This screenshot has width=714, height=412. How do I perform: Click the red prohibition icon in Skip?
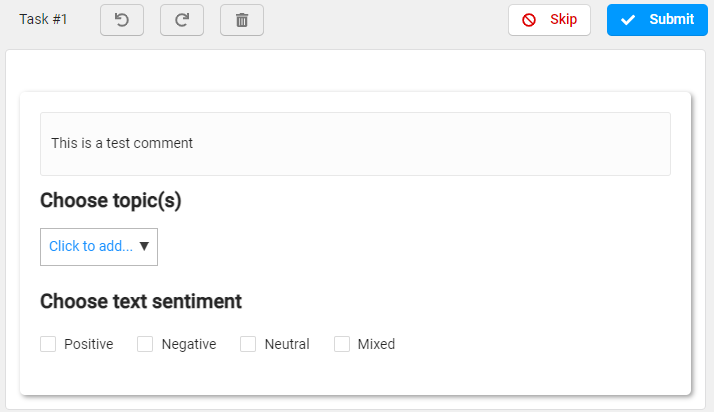(x=529, y=20)
